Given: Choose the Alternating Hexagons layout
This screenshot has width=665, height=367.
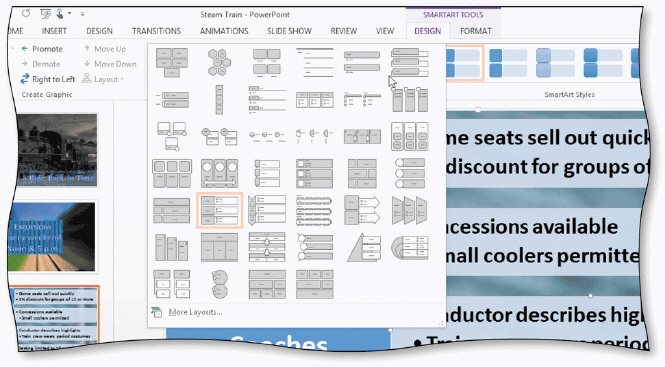Looking at the screenshot, I should click(x=219, y=62).
